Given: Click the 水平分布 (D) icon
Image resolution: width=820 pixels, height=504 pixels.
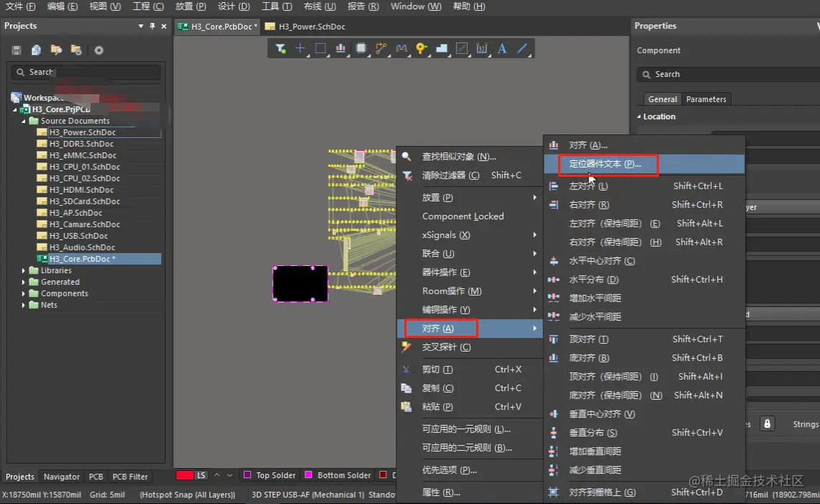Looking at the screenshot, I should [554, 280].
